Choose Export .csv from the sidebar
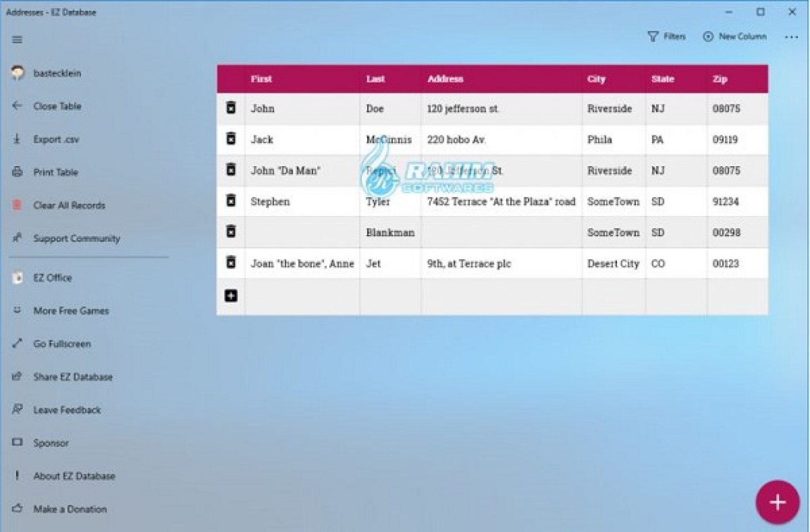 click(x=56, y=139)
